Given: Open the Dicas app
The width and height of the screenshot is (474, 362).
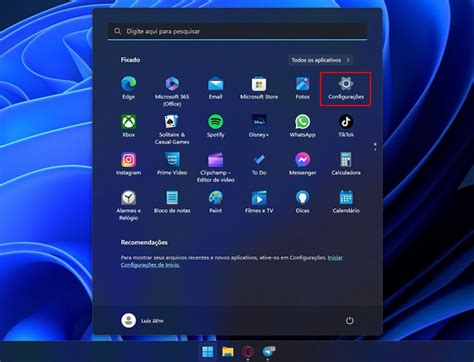Looking at the screenshot, I should click(x=302, y=202).
